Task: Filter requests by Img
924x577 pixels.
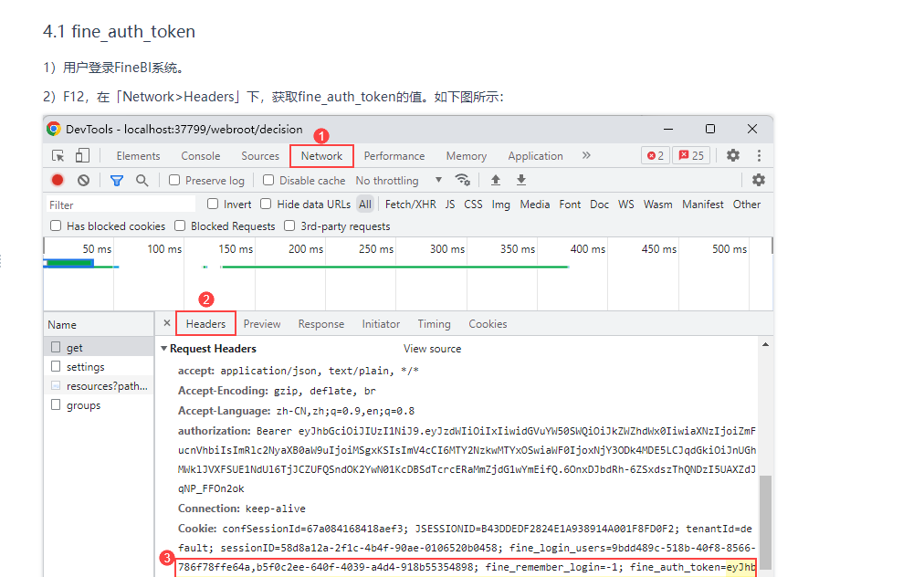Action: [501, 204]
